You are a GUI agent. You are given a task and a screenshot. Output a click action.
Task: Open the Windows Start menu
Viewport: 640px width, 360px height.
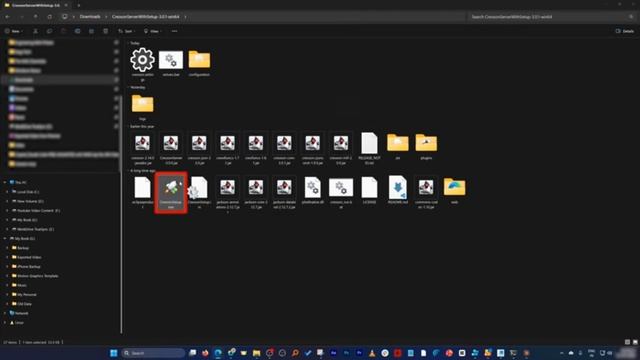[x=114, y=353]
